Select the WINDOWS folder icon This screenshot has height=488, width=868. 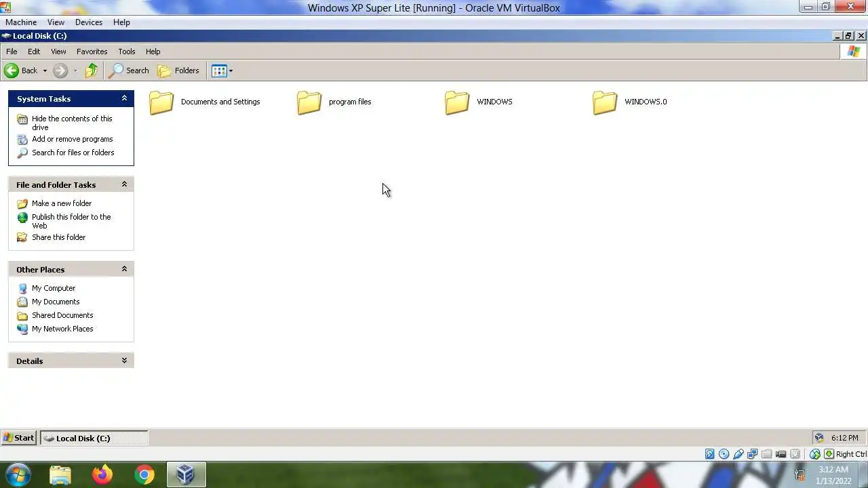[x=457, y=102]
